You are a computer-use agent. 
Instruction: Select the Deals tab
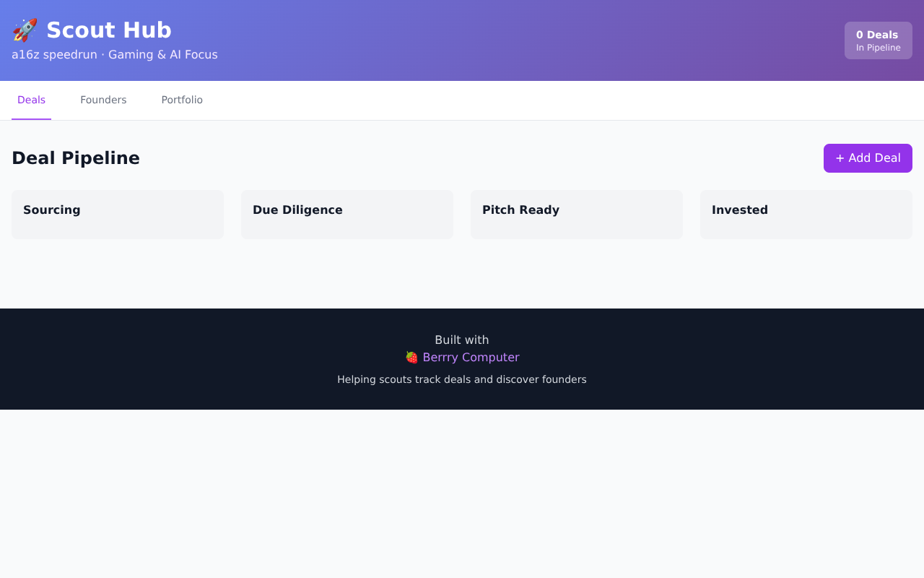pos(31,100)
